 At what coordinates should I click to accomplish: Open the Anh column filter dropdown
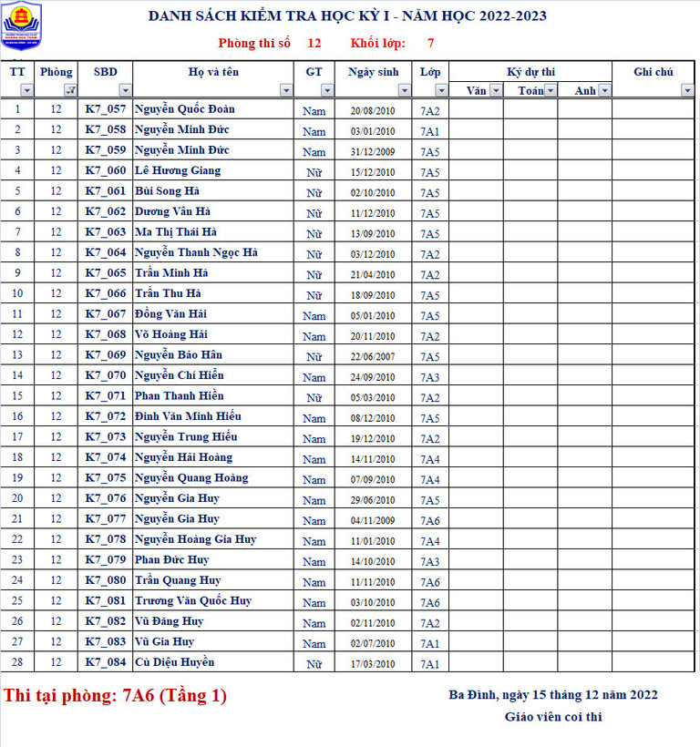pyautogui.click(x=604, y=90)
